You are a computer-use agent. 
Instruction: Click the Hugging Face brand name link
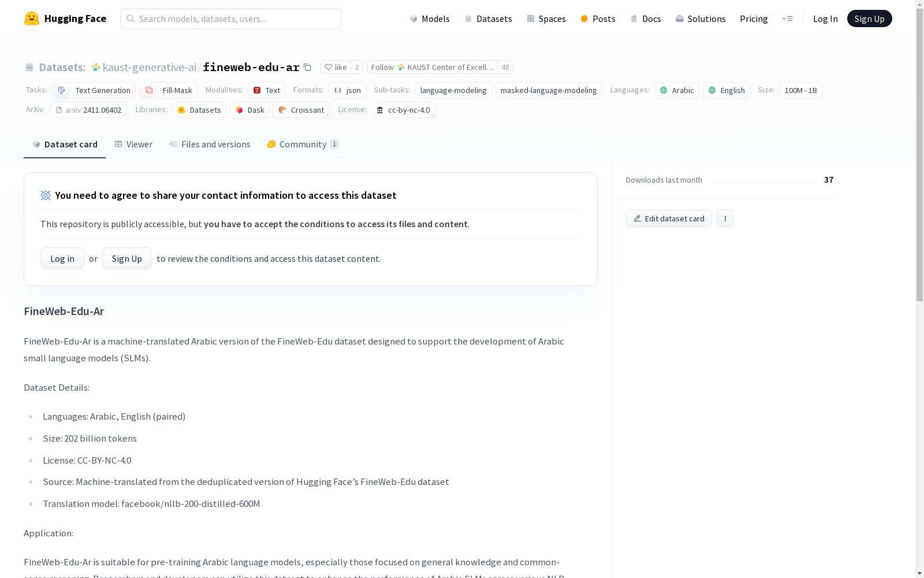75,18
